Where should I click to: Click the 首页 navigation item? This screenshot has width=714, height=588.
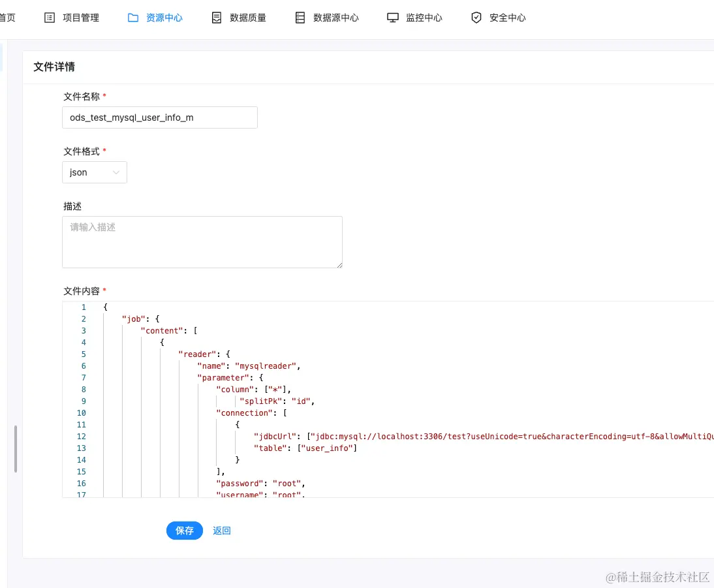(8, 18)
